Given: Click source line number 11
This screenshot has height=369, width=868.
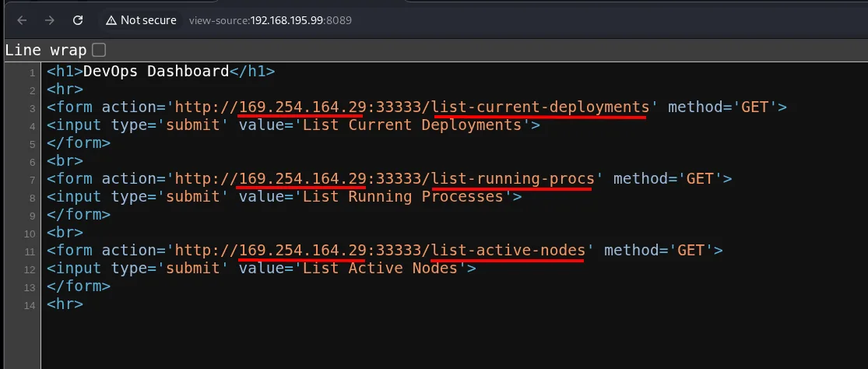Looking at the screenshot, I should click(30, 251).
